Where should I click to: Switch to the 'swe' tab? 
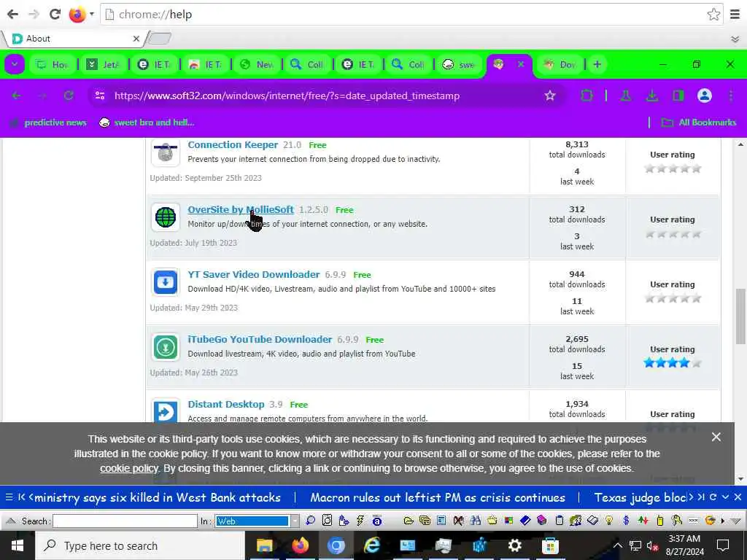458,64
